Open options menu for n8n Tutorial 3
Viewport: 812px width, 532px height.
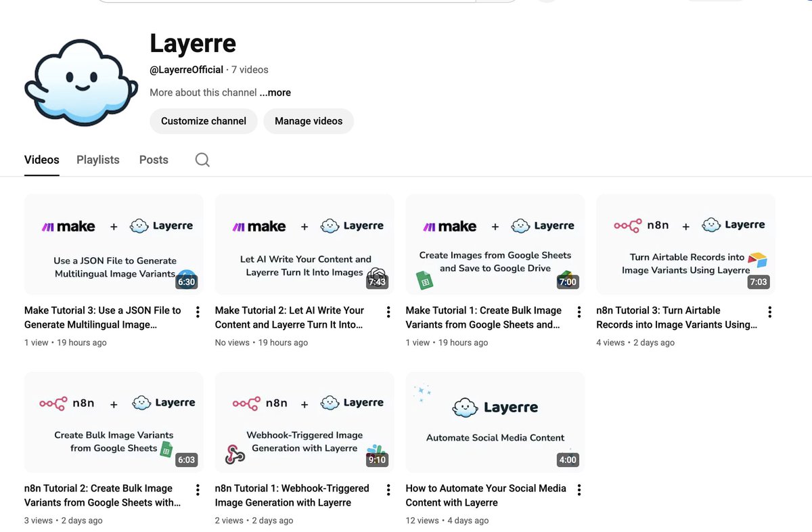(x=770, y=311)
